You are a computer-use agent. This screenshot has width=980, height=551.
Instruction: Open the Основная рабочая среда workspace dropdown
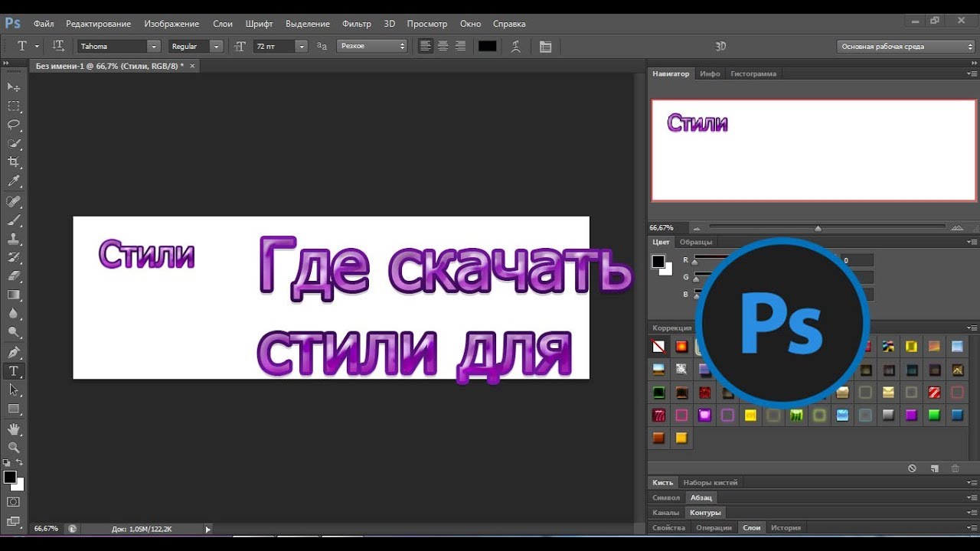[x=906, y=46]
